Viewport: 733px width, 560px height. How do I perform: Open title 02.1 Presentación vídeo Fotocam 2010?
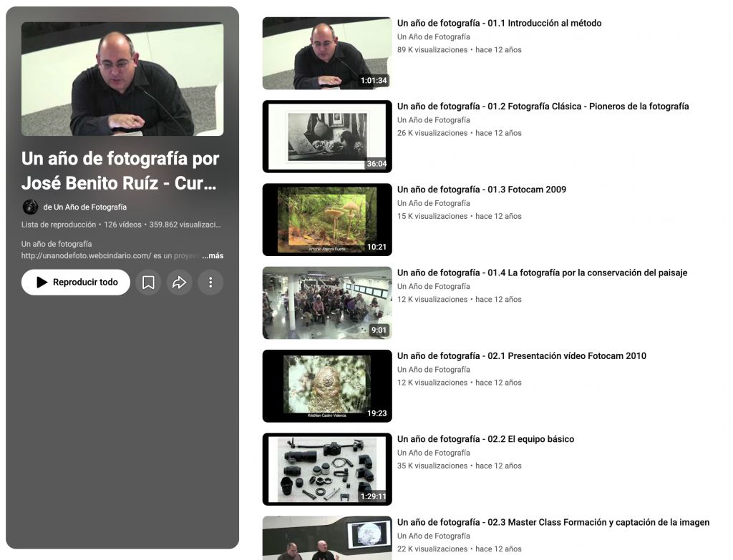(x=522, y=355)
